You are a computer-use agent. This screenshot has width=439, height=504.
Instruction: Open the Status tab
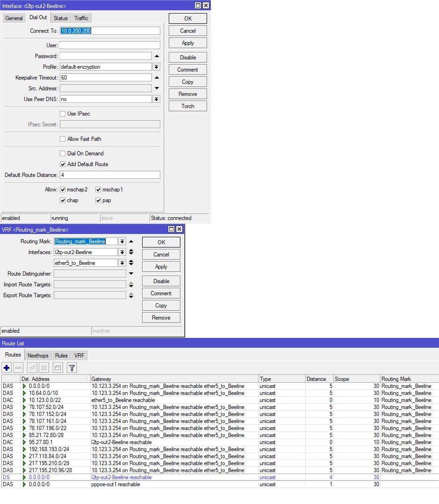[60, 18]
